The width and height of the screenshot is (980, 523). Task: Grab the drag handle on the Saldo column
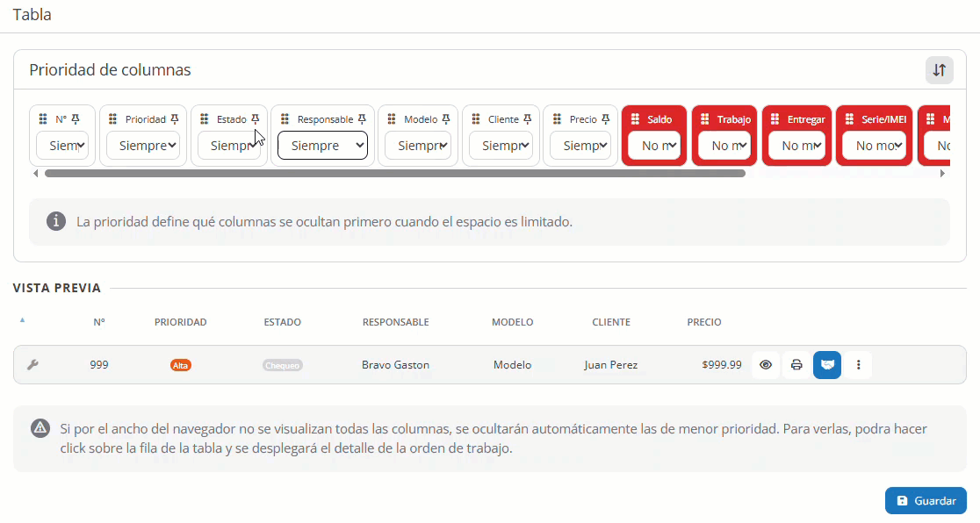635,118
